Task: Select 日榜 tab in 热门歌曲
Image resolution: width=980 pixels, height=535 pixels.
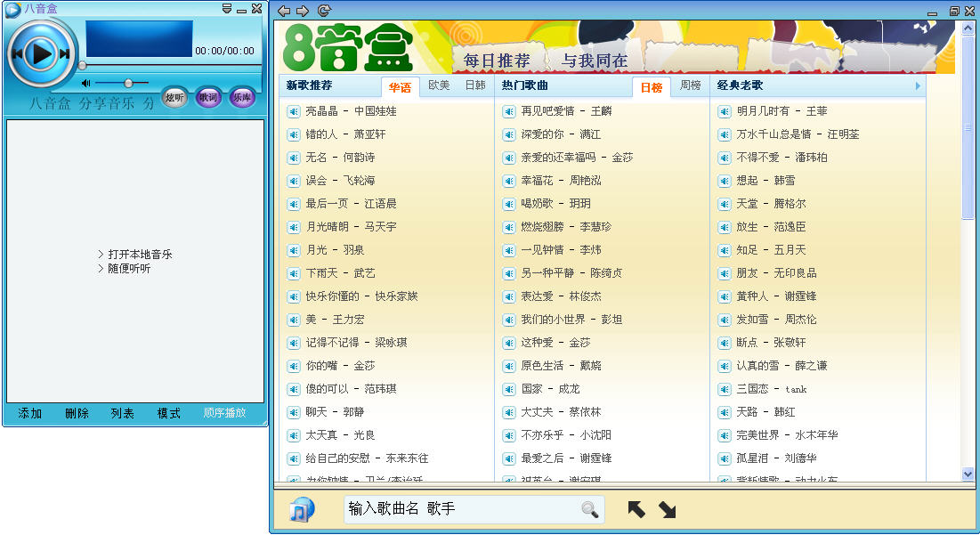Action: [x=652, y=87]
